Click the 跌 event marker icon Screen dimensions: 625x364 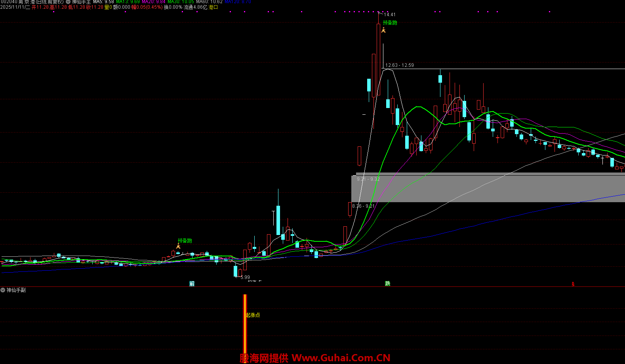click(x=388, y=283)
